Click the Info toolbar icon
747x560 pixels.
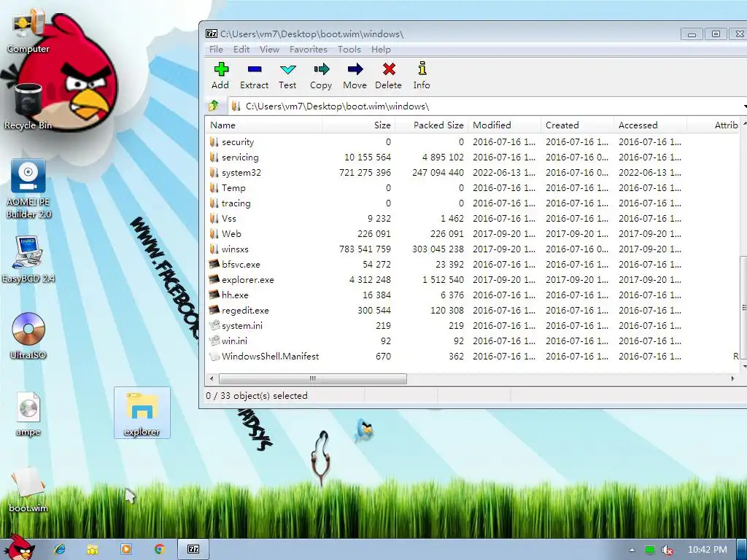pyautogui.click(x=422, y=69)
